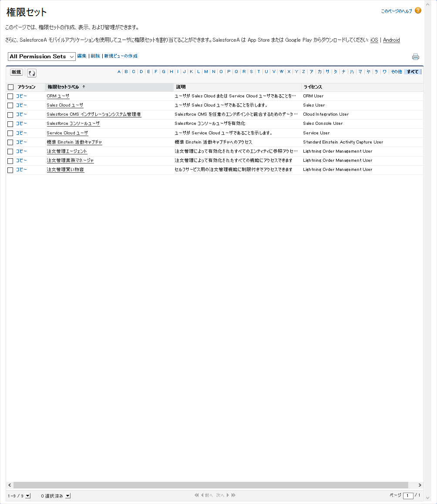Check the checkbox for CRM ユーザ row

click(10, 96)
